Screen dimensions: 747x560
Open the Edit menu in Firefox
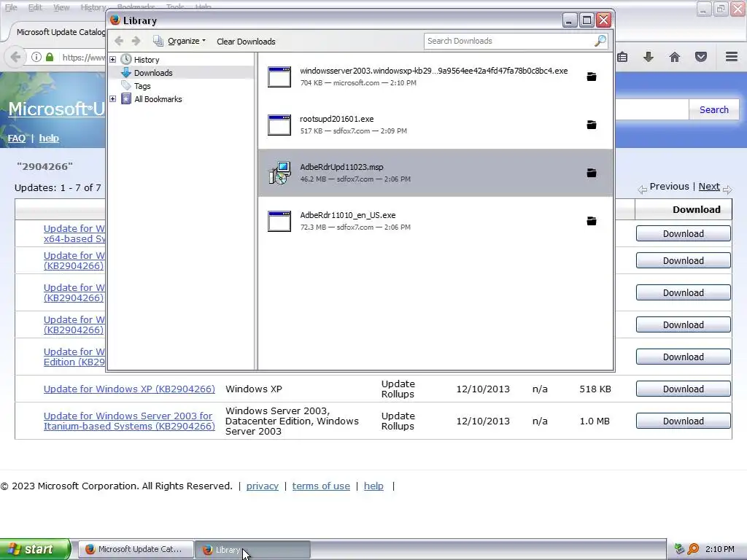(x=35, y=7)
